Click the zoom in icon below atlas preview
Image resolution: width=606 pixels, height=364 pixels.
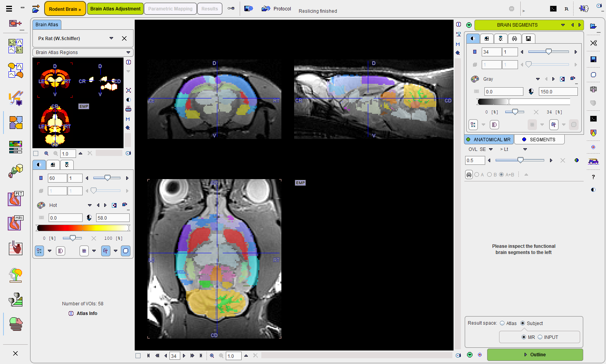(46, 153)
